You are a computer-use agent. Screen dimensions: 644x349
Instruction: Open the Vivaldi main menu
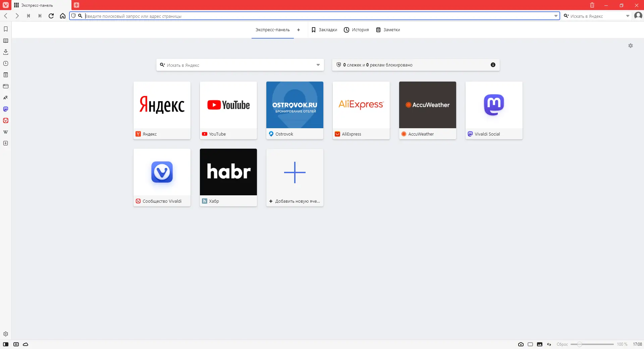(x=6, y=5)
